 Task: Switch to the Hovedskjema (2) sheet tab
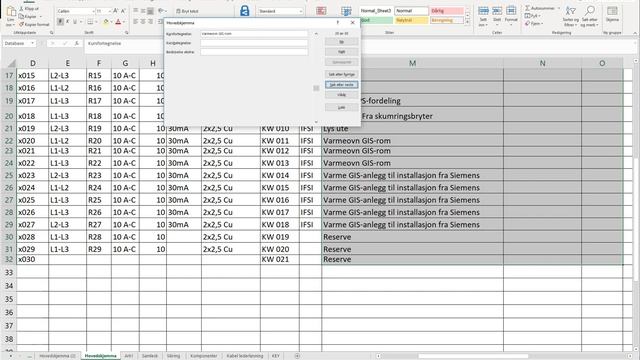click(x=58, y=356)
